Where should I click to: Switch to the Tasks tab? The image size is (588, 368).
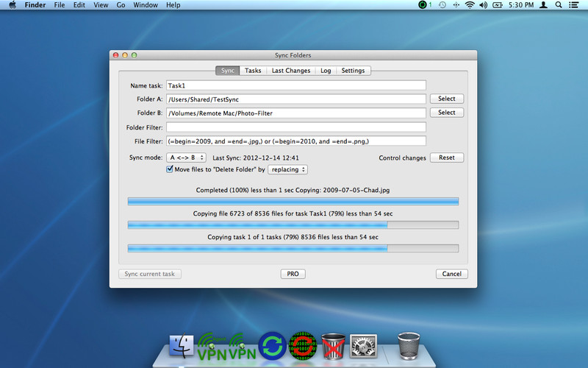(x=253, y=71)
